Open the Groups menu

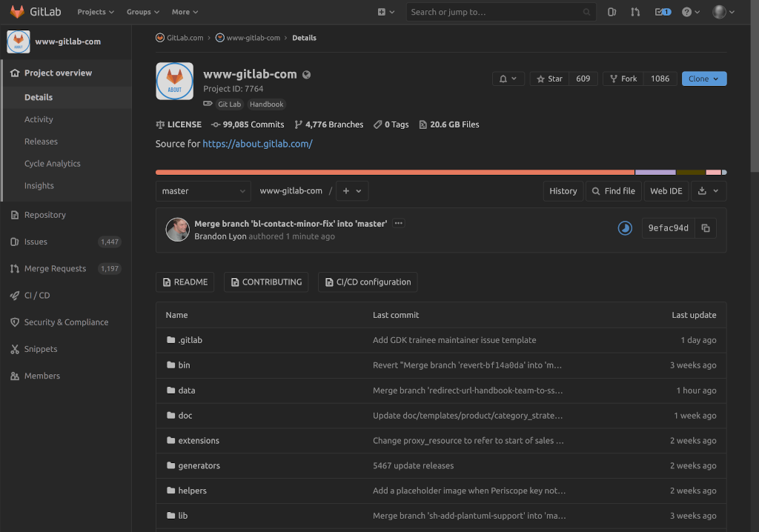142,11
